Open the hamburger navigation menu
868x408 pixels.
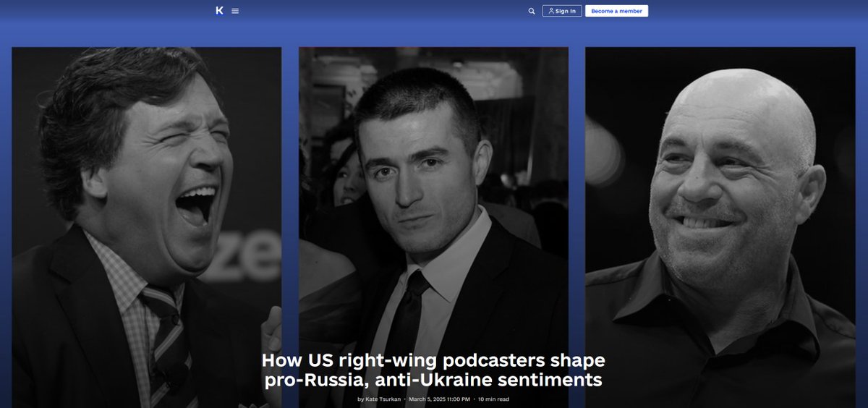coord(235,11)
